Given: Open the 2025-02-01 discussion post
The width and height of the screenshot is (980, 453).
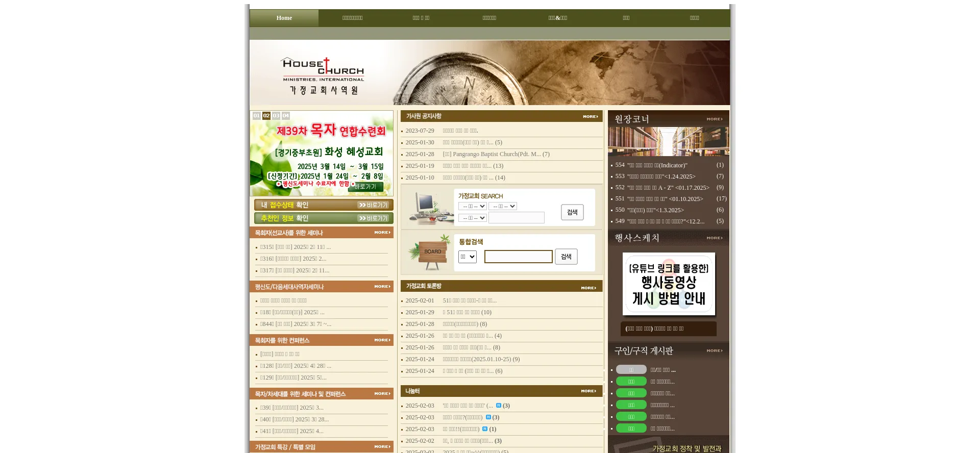Looking at the screenshot, I should pos(470,301).
